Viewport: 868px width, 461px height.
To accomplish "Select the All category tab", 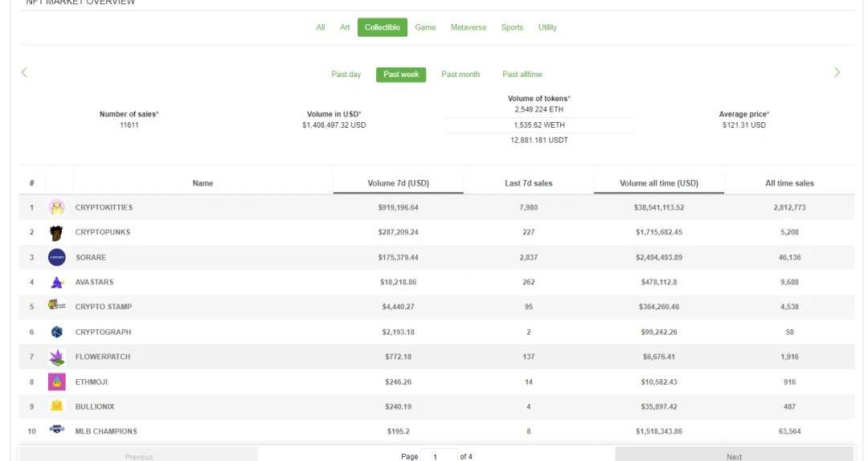I will pyautogui.click(x=321, y=27).
